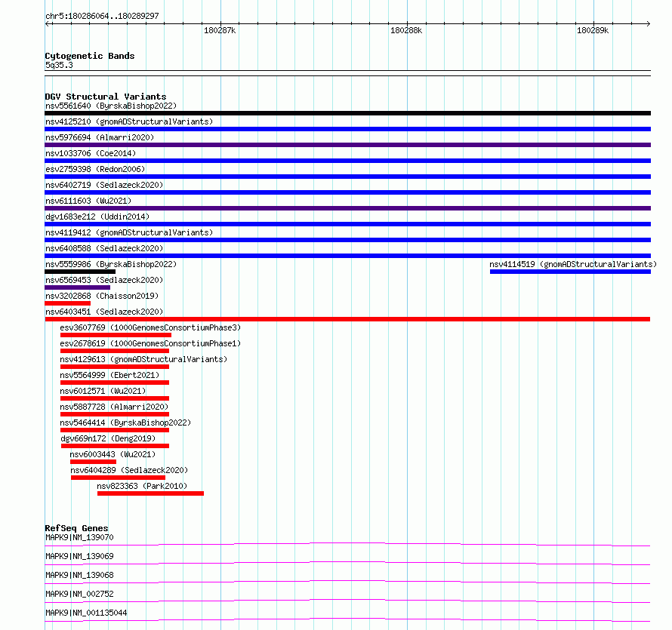
Task: Click the purple bar under nsv6569453
Action: [78, 287]
